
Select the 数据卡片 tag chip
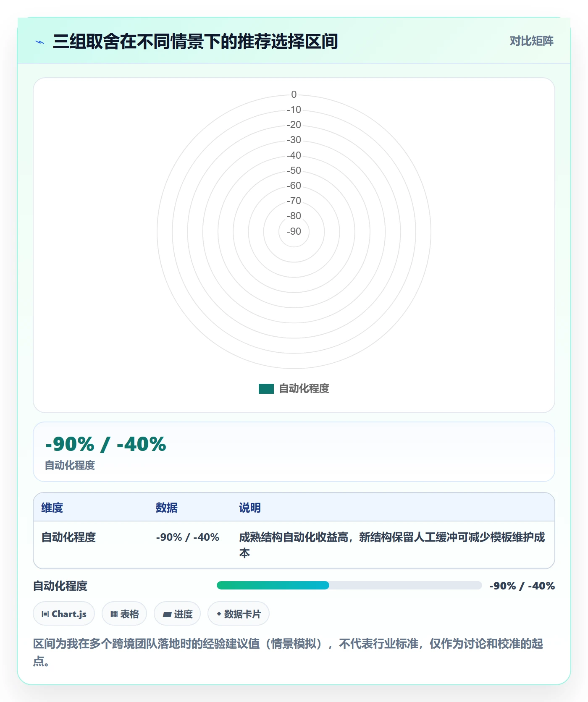click(x=239, y=614)
